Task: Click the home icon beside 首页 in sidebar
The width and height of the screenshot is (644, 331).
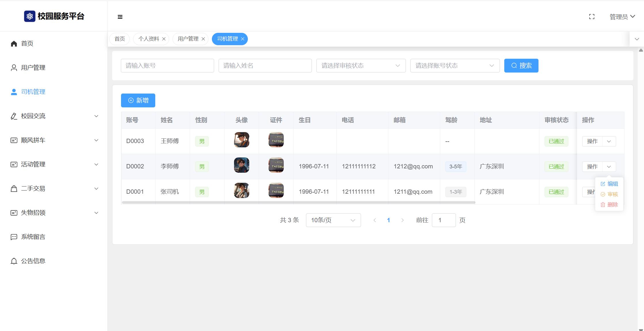Action: (14, 43)
